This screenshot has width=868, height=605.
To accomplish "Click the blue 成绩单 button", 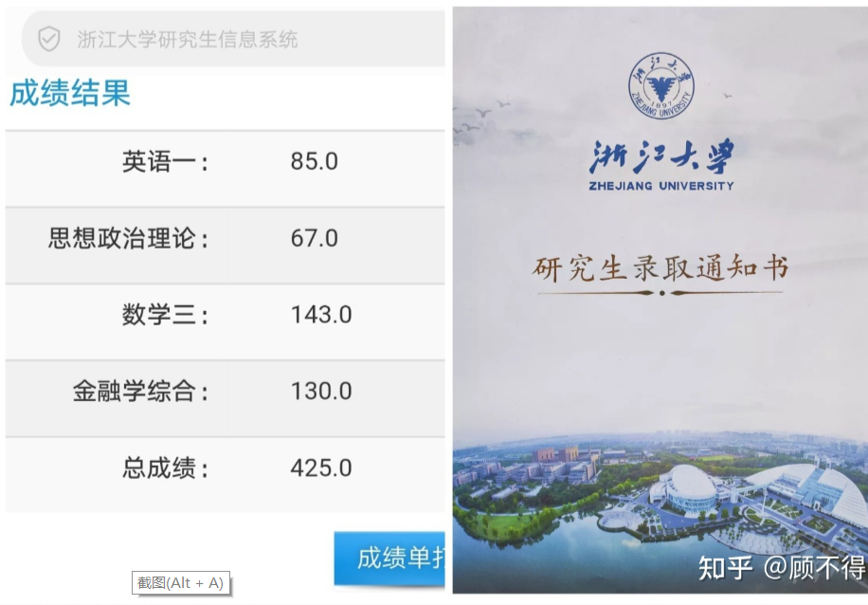I will [389, 559].
